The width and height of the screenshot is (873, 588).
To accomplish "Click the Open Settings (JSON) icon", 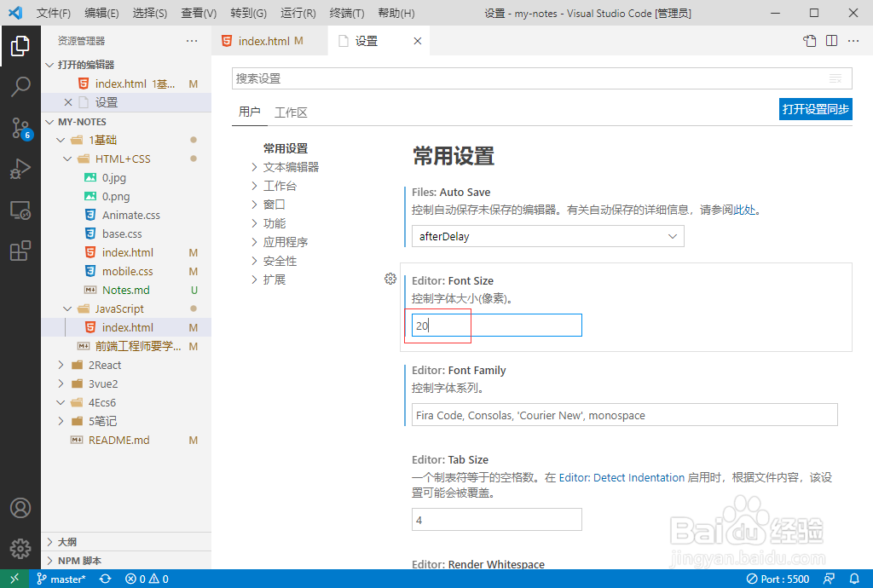I will pos(810,41).
